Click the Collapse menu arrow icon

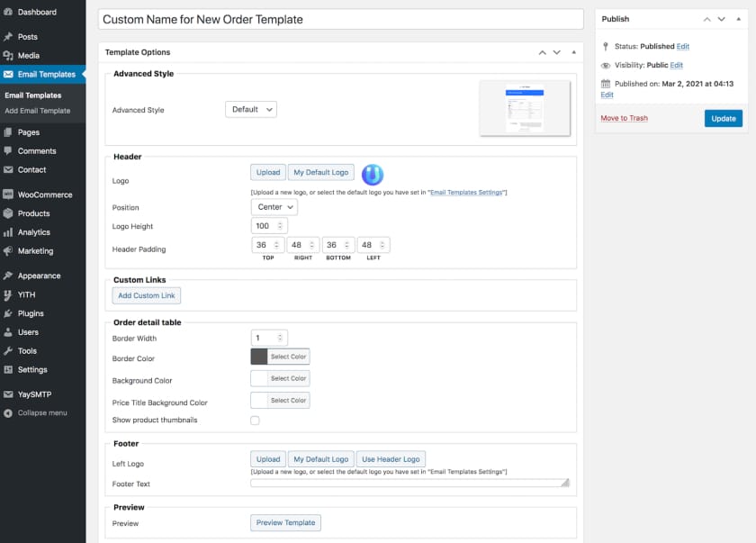pyautogui.click(x=8, y=413)
